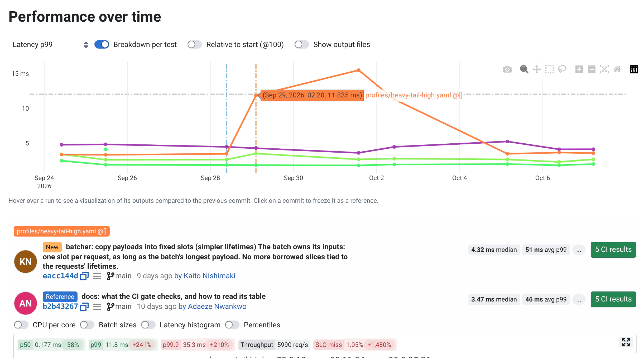
Task: Click the New label on batcher commit
Action: pos(52,247)
